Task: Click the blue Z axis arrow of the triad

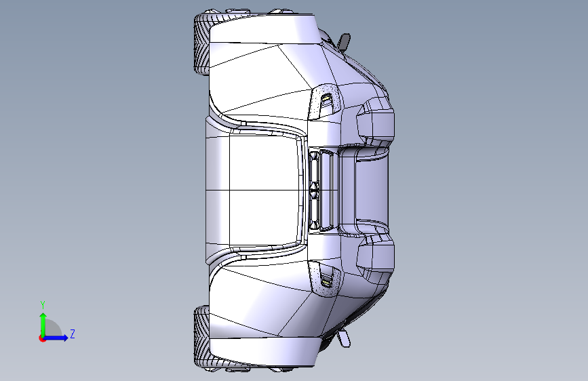Action: pyautogui.click(x=56, y=338)
